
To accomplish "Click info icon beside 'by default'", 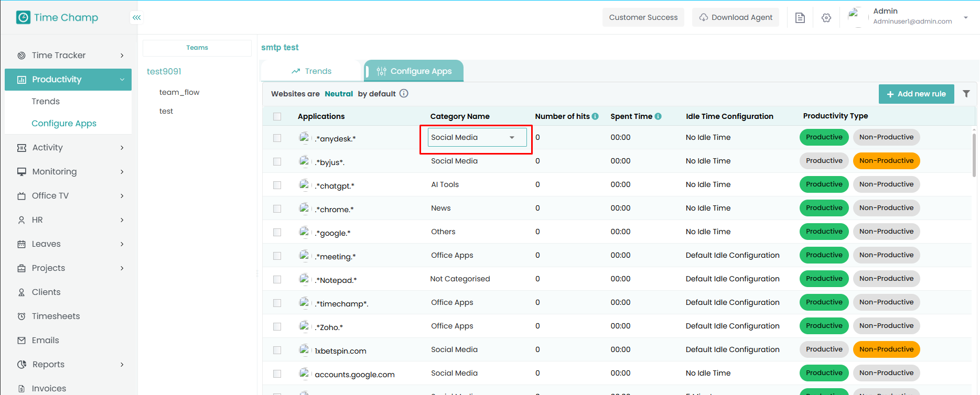I will point(404,94).
